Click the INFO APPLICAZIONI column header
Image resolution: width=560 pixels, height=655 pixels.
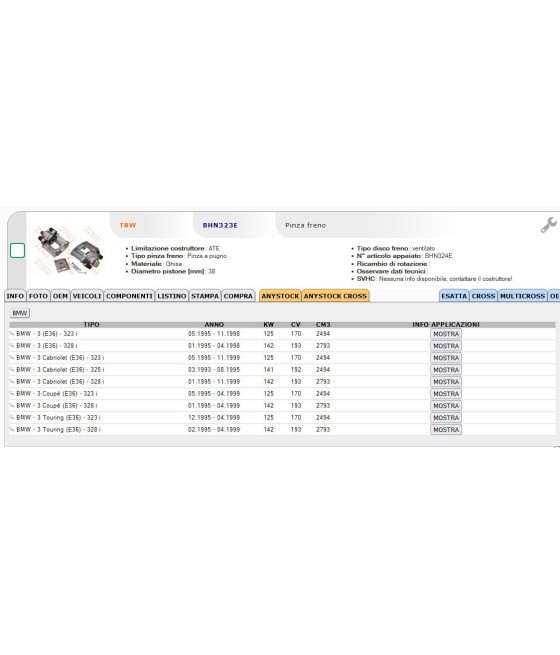tap(446, 325)
